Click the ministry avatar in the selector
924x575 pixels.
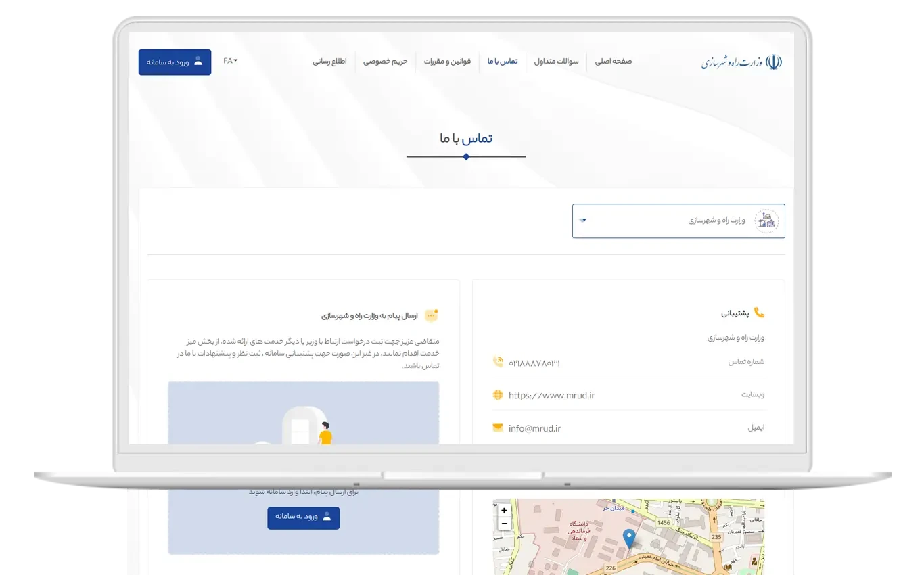[766, 221]
